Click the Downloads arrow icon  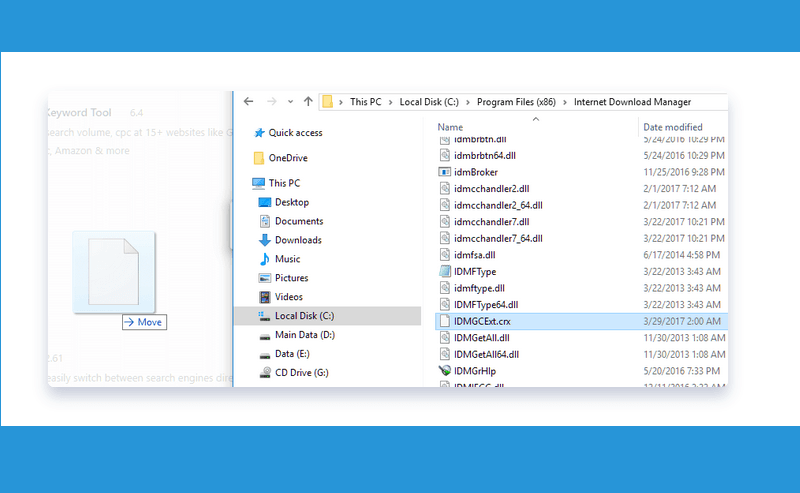[x=264, y=240]
